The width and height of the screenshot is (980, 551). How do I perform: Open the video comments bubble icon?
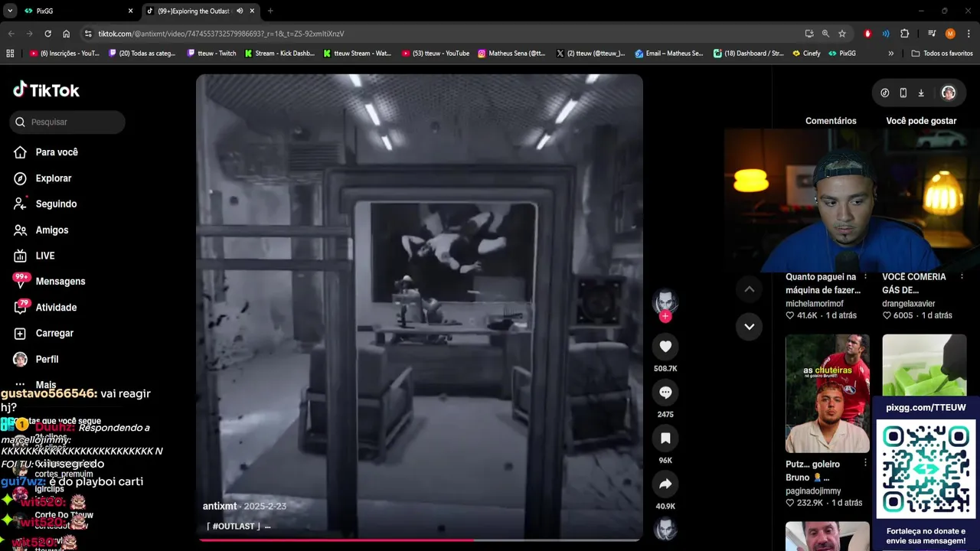pyautogui.click(x=665, y=393)
